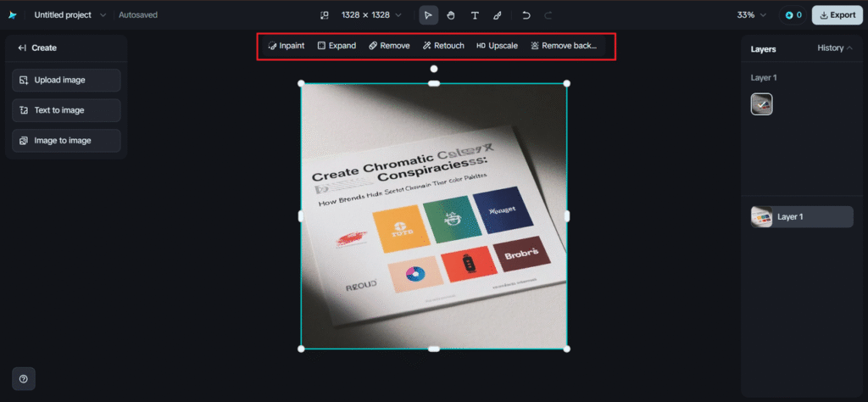Select the Brush tool

point(497,15)
